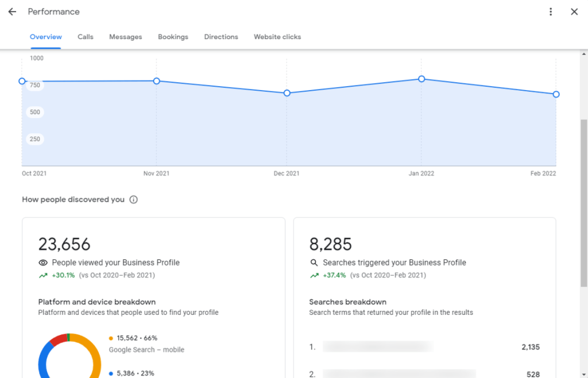
Task: Open the Directions tab
Action: click(x=221, y=37)
